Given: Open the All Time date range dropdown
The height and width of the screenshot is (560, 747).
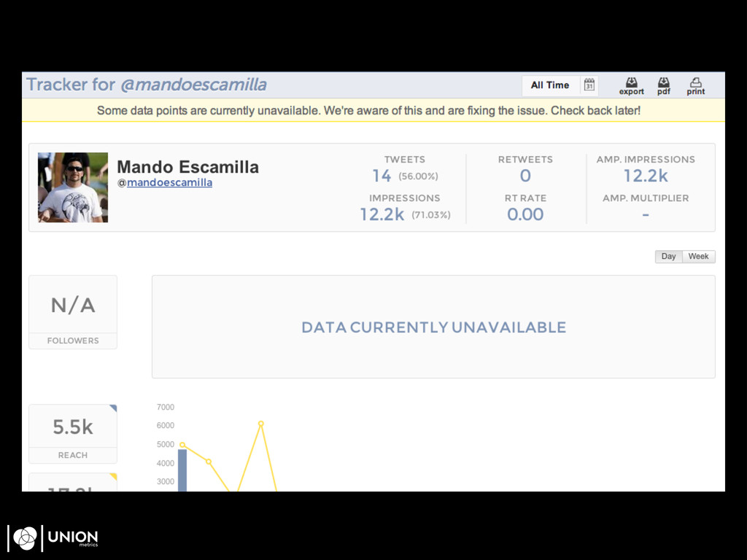Looking at the screenshot, I should click(x=550, y=85).
